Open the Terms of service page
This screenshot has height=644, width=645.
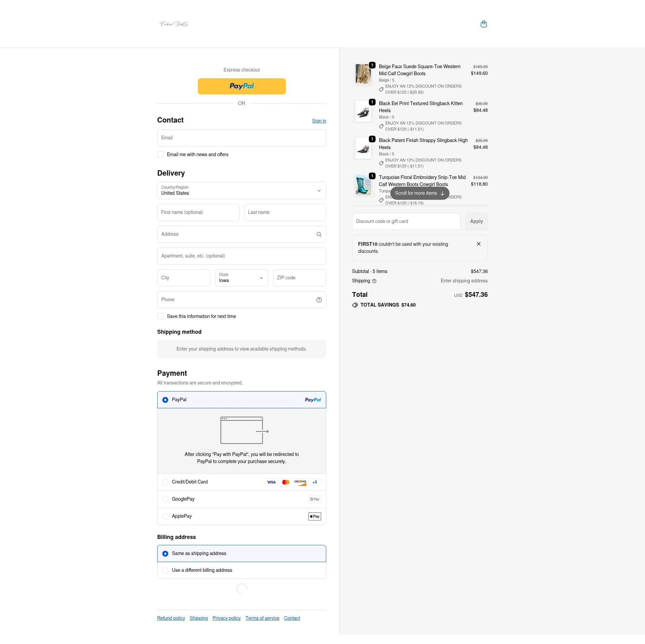262,618
